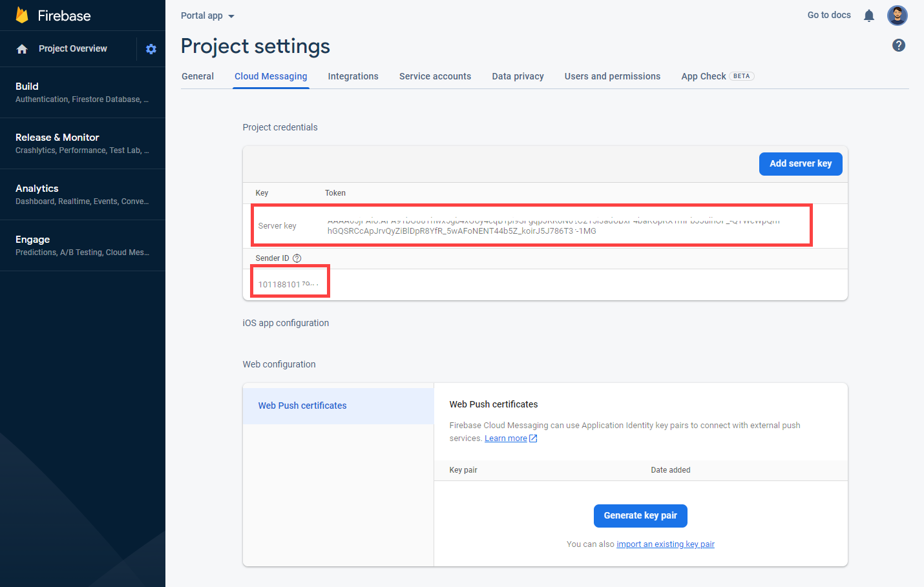This screenshot has width=924, height=587.
Task: Open the Data privacy tab
Action: pos(518,76)
